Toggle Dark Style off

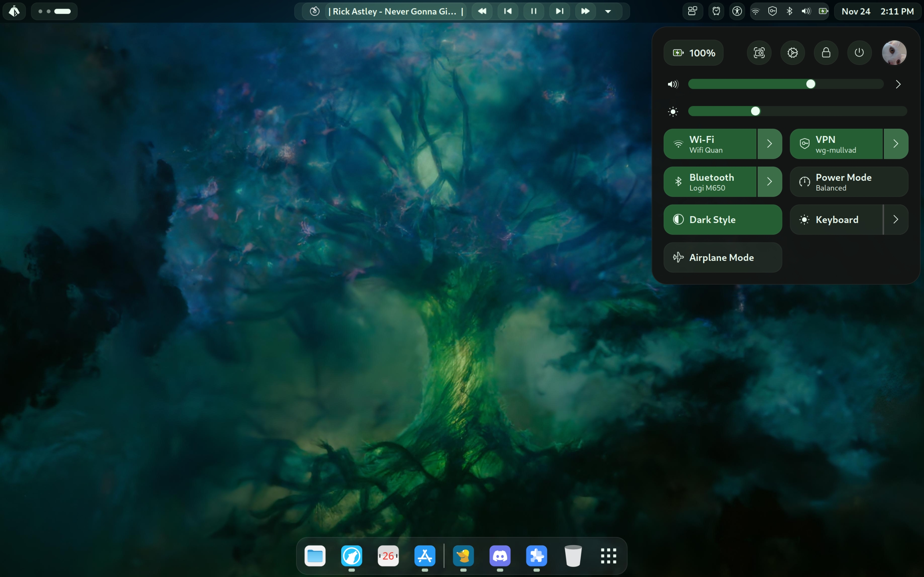(x=723, y=219)
